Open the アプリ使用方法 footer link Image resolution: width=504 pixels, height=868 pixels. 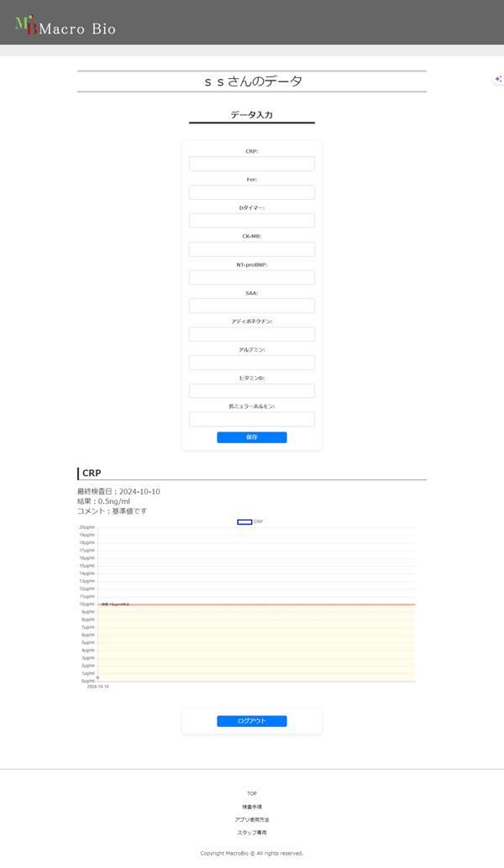252,820
